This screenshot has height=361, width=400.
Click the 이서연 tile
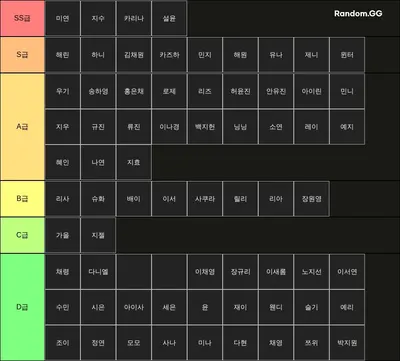(x=347, y=271)
